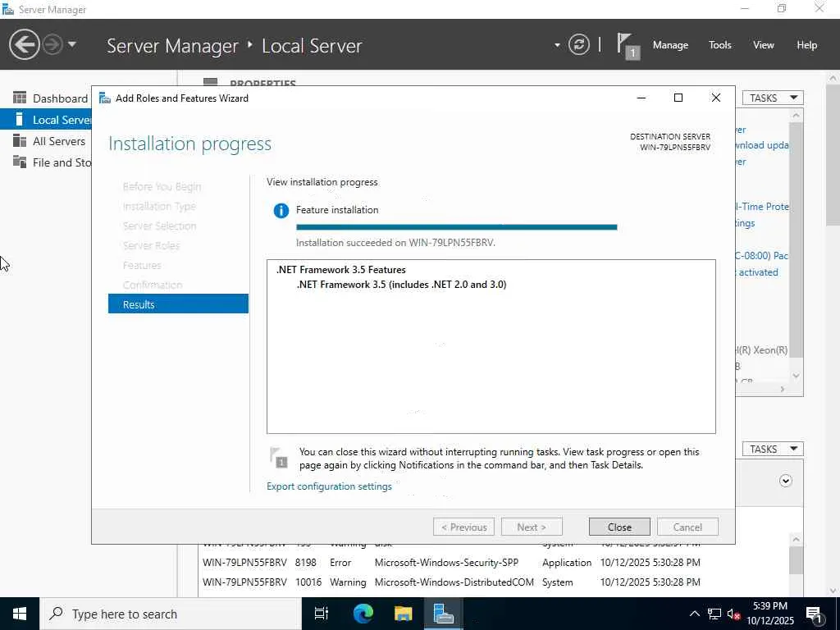Select .NET Framework 3.5 Features row
840x630 pixels.
(x=340, y=270)
